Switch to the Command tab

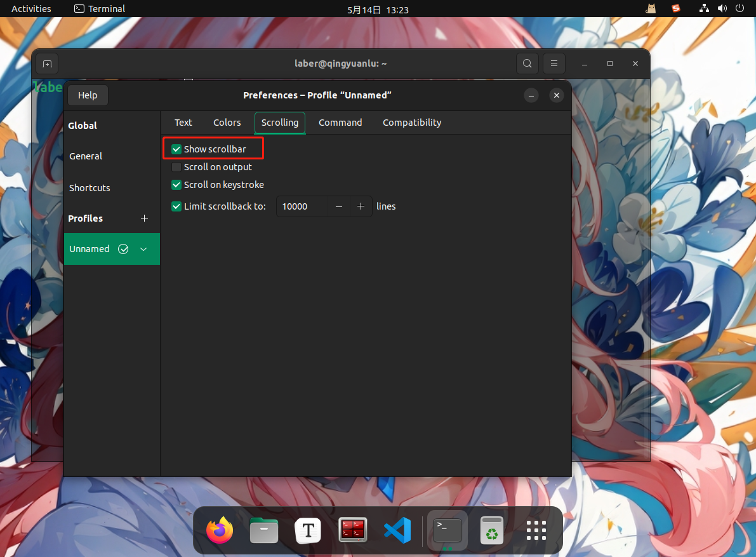(340, 123)
